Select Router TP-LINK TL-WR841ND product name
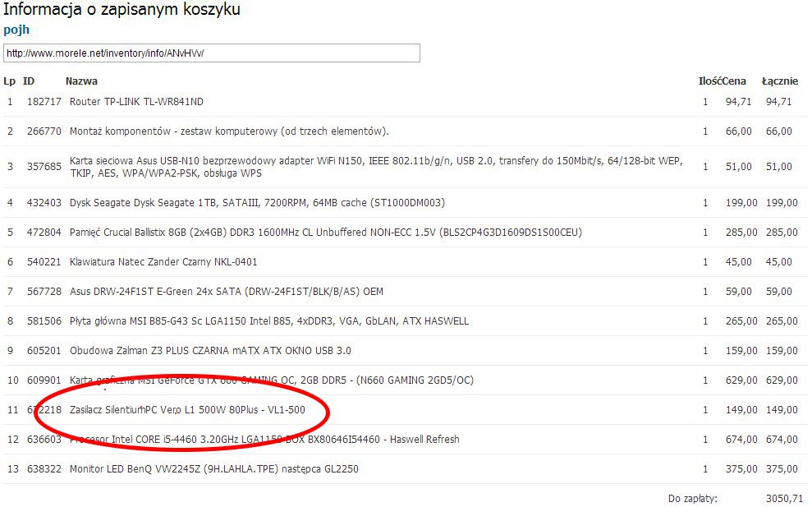This screenshot has height=507, width=812. coord(136,102)
